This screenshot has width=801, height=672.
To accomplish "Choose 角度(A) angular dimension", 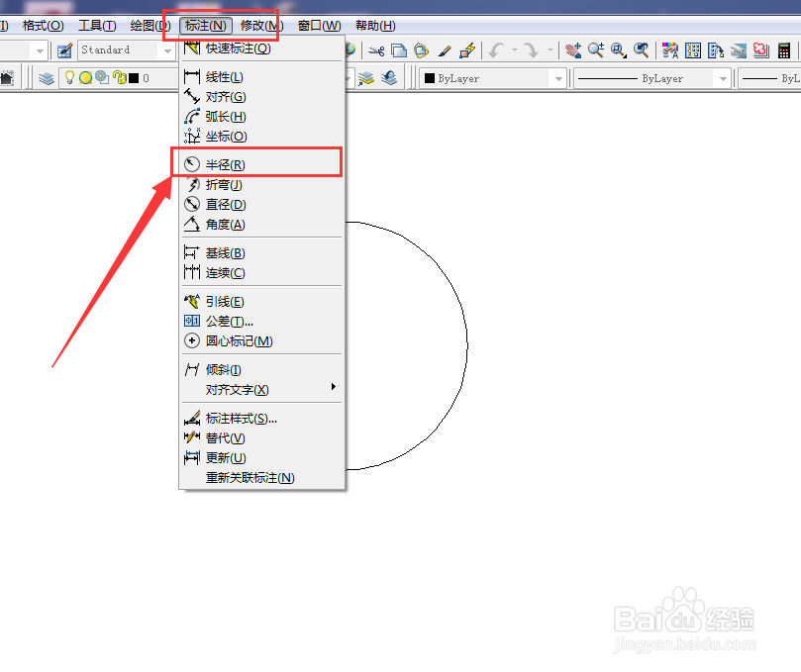I will click(262, 225).
